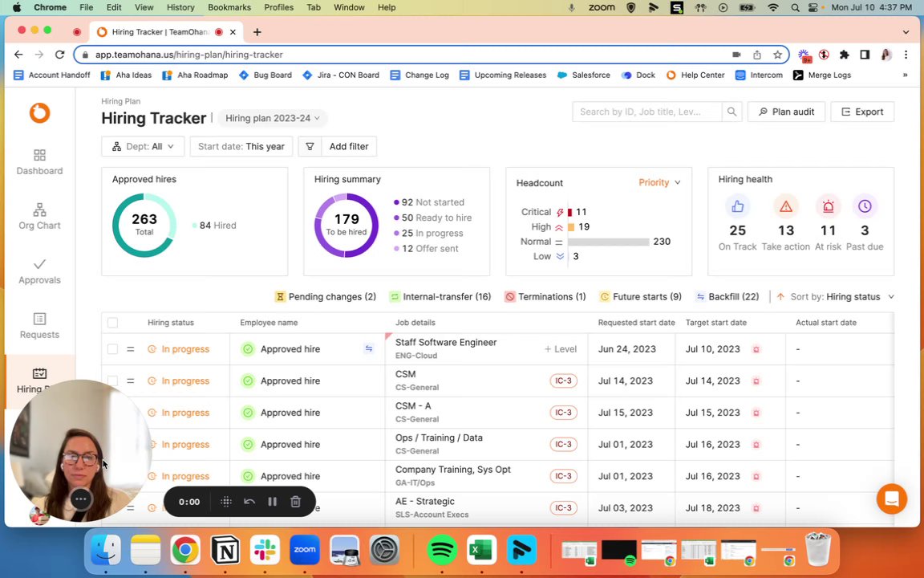Open the Profiles menu
The image size is (924, 578).
point(279,7)
